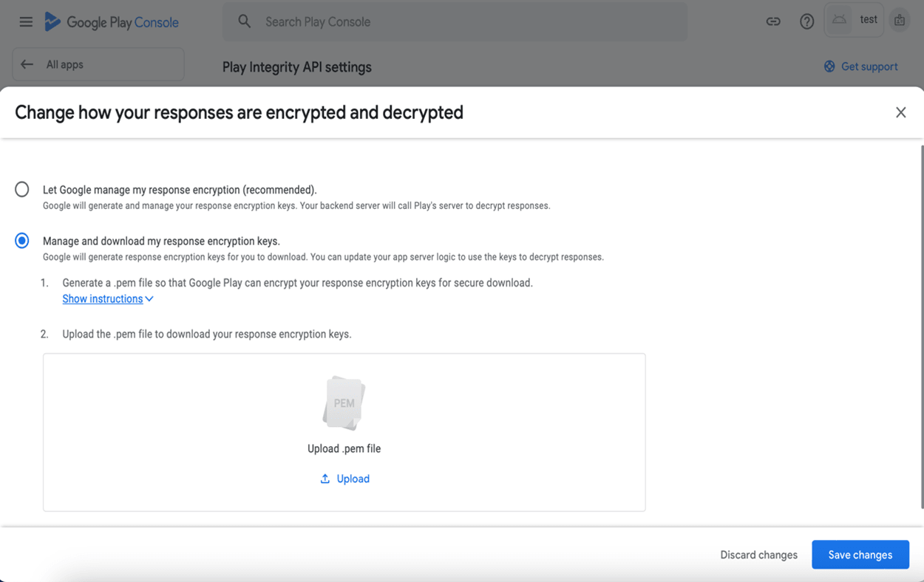Click the search magnifier icon
Screen dimensions: 924x582
(245, 21)
